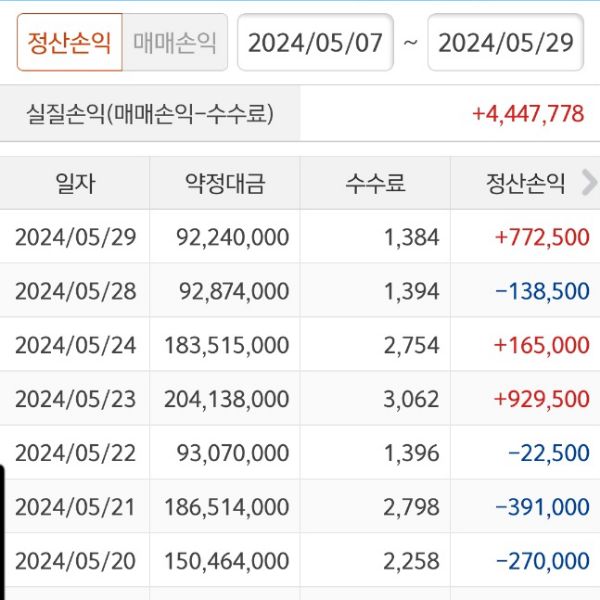Click the +4,447,778 net profit value
This screenshot has width=600, height=600.
pyautogui.click(x=527, y=114)
